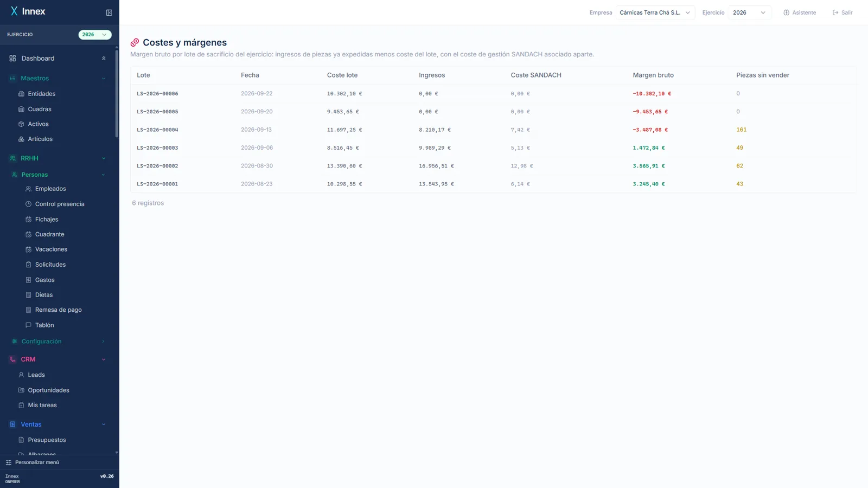
Task: Collapse the Ventas section chevron
Action: coord(104,425)
